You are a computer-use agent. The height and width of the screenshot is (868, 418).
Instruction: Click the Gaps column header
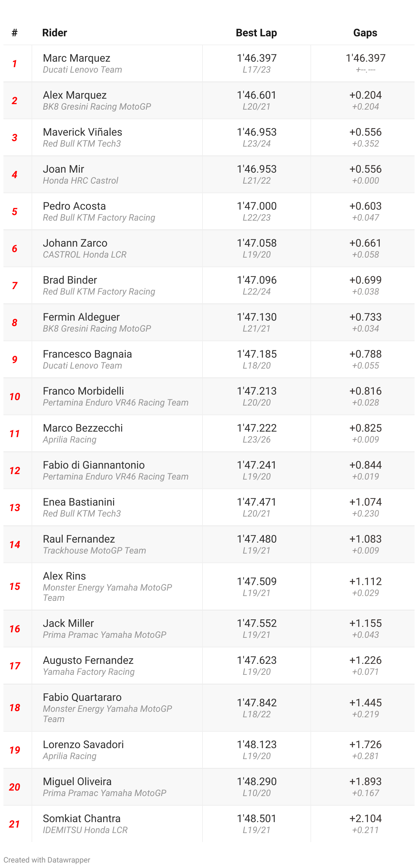pos(365,33)
